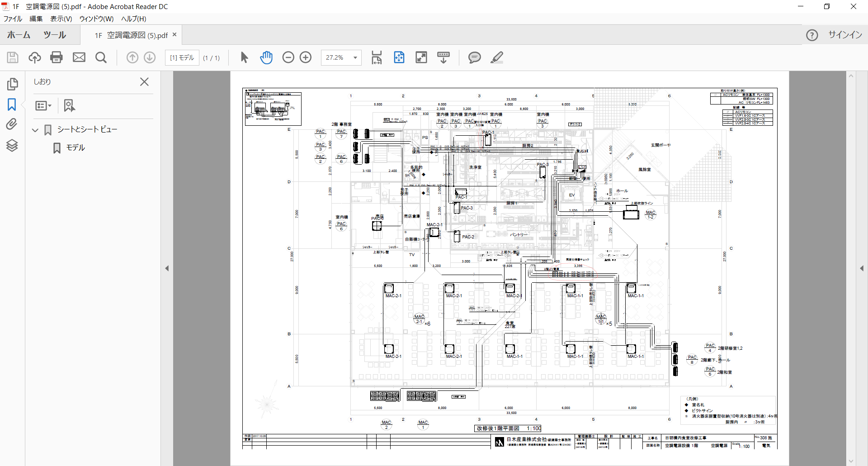Open the page thumbnails panel

click(x=12, y=84)
